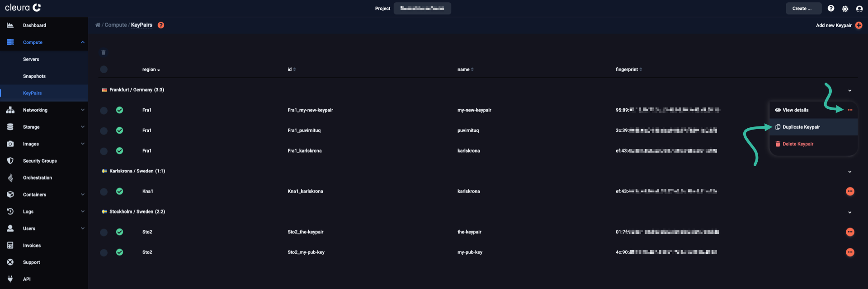Click the API plug icon in sidebar
This screenshot has width=868, height=289.
(x=10, y=279)
